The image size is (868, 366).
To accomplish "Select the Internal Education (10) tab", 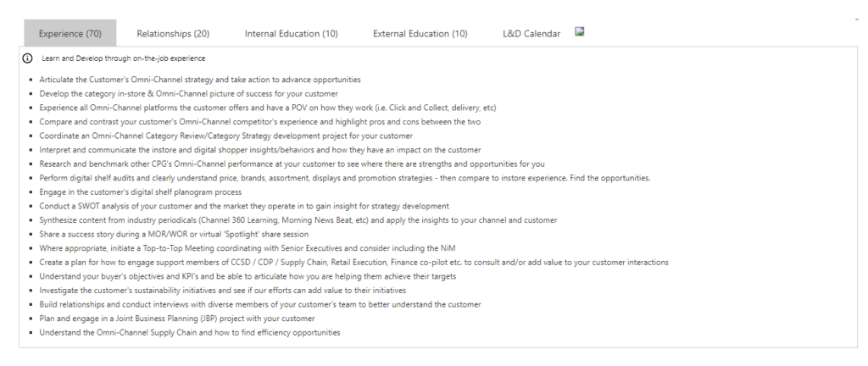I will (292, 33).
